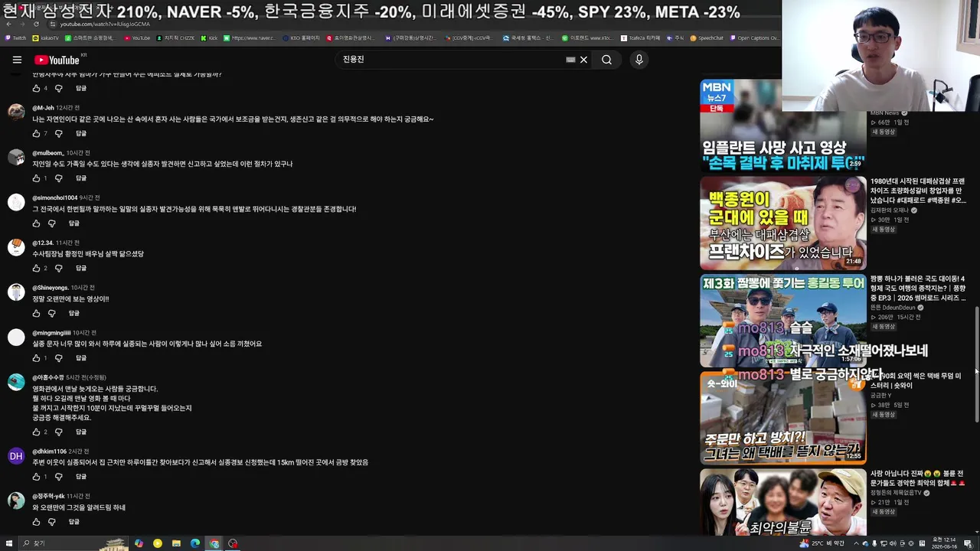Like the comment by @아홉수수깡
The image size is (980, 551).
[x=36, y=432]
